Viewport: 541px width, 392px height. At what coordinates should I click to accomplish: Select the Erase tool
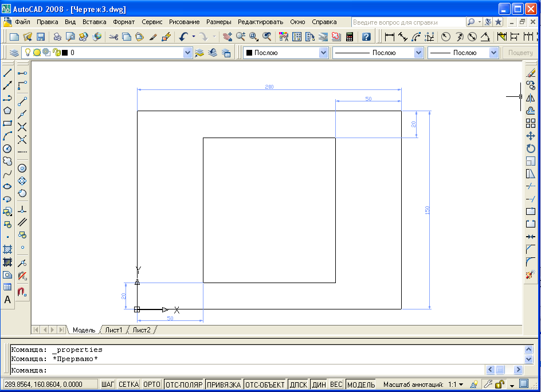[531, 73]
